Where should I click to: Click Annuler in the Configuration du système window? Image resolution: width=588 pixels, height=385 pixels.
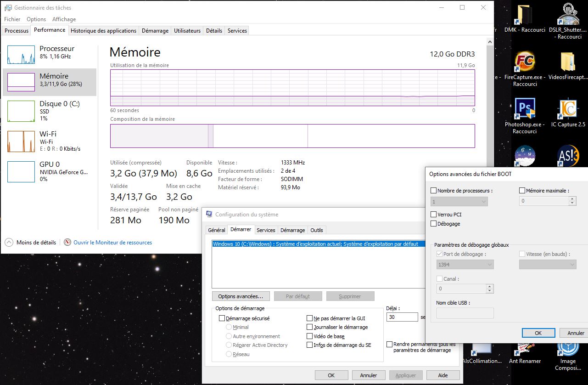pyautogui.click(x=369, y=375)
